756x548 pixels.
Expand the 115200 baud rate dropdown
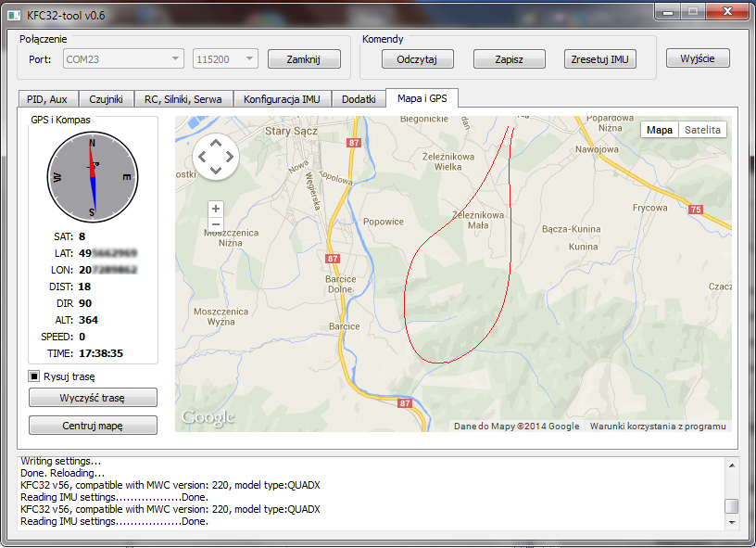pyautogui.click(x=225, y=59)
